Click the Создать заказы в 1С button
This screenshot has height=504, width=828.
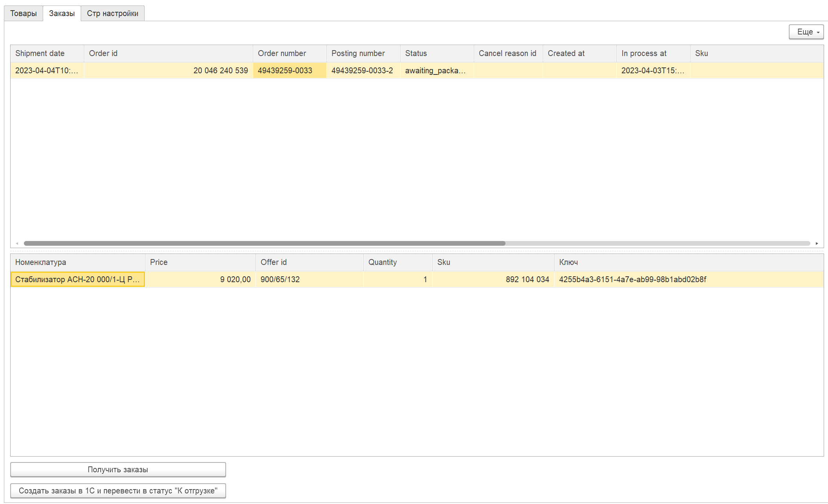(x=118, y=491)
